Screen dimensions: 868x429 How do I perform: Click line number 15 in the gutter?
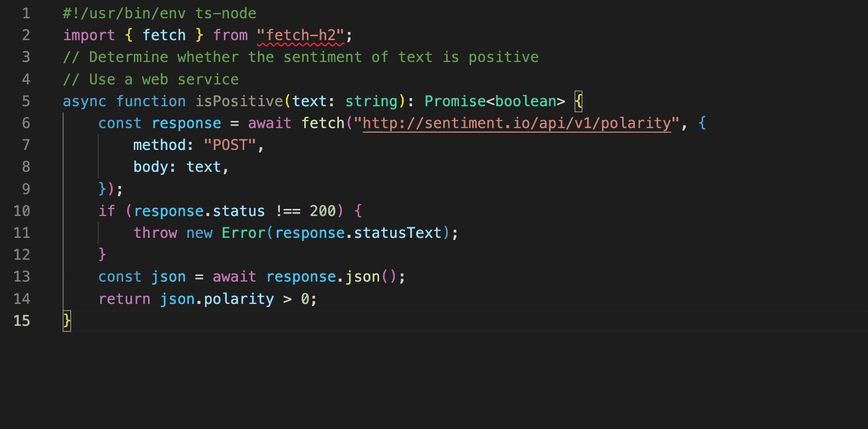22,321
